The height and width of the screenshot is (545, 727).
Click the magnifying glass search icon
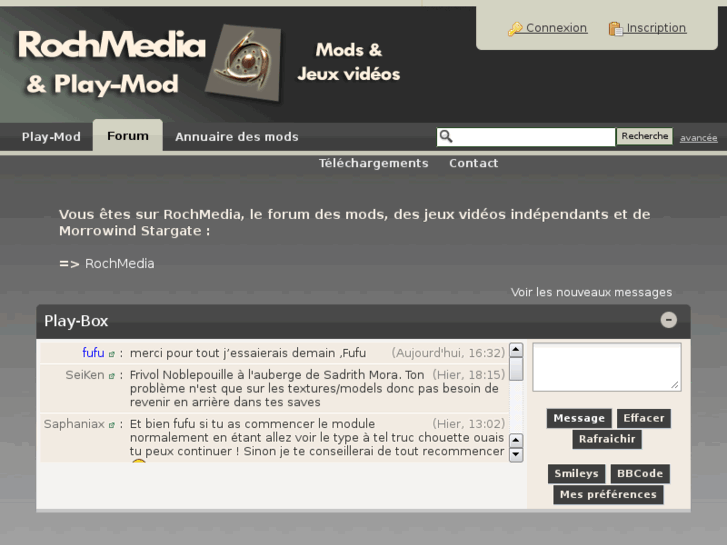[x=446, y=136]
